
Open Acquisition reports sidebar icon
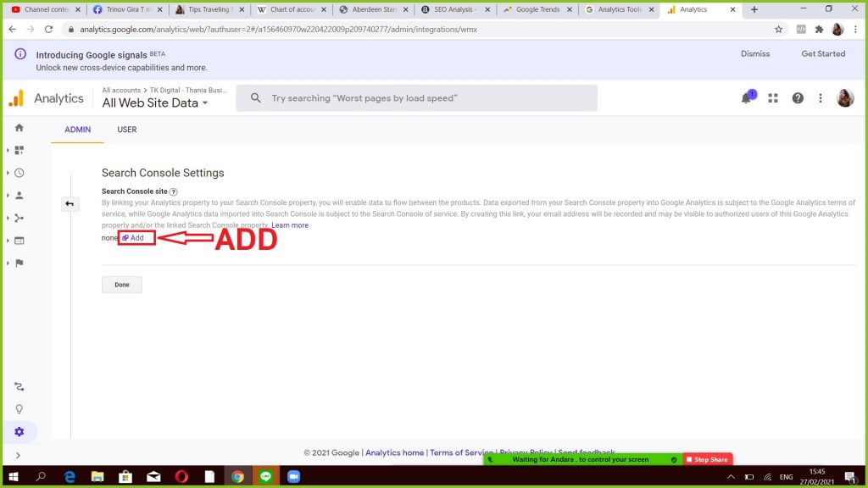(19, 218)
